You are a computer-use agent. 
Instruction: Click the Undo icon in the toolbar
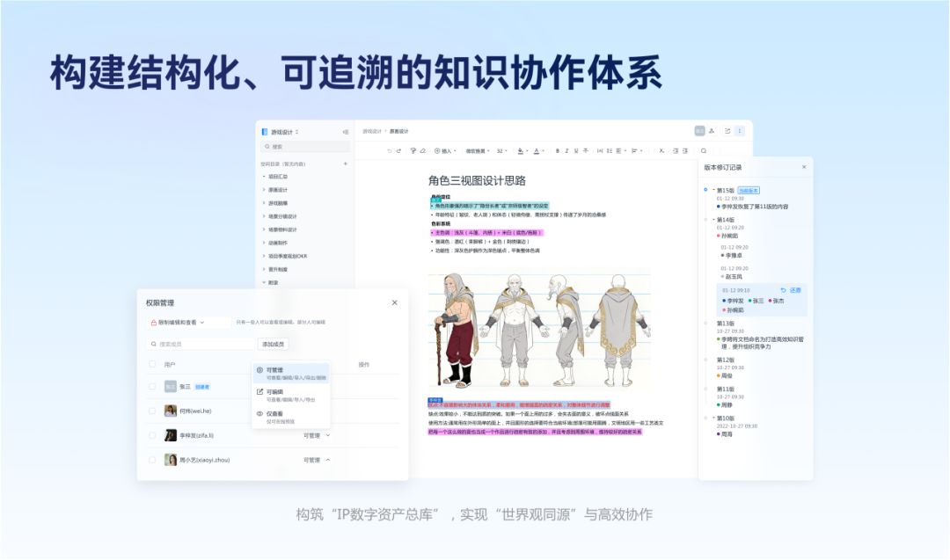(389, 151)
